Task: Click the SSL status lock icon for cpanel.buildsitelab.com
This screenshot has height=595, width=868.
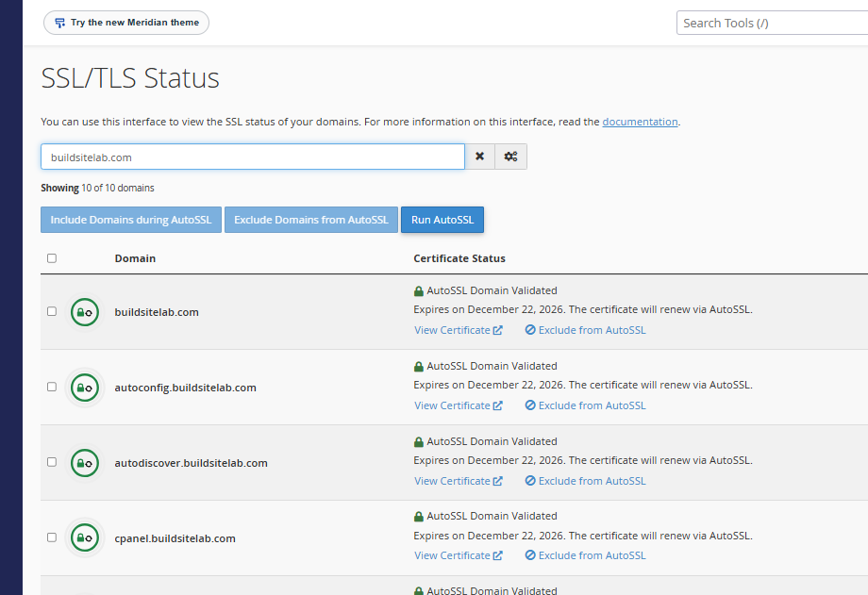Action: (85, 537)
